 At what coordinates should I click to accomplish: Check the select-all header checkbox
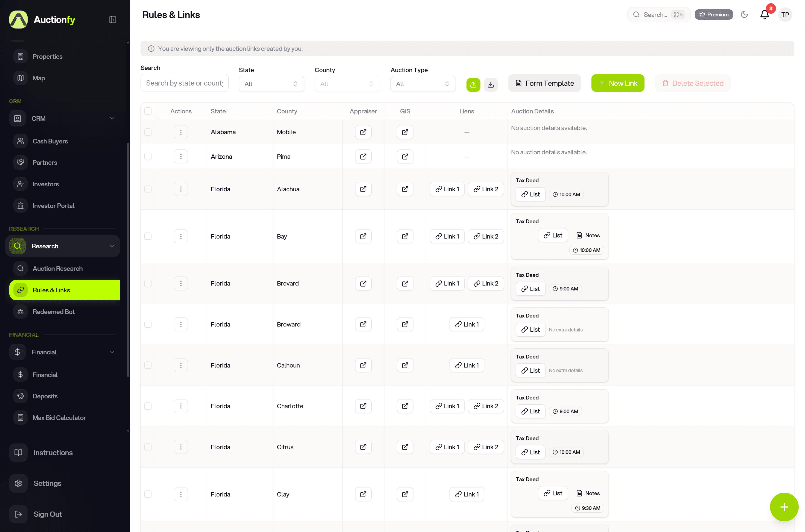point(148,111)
